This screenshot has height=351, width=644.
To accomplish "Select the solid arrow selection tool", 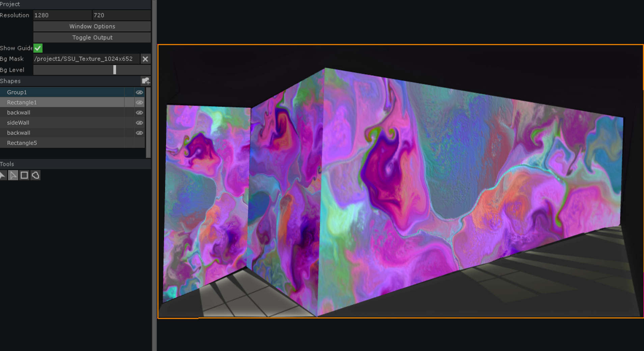I will click(3, 175).
